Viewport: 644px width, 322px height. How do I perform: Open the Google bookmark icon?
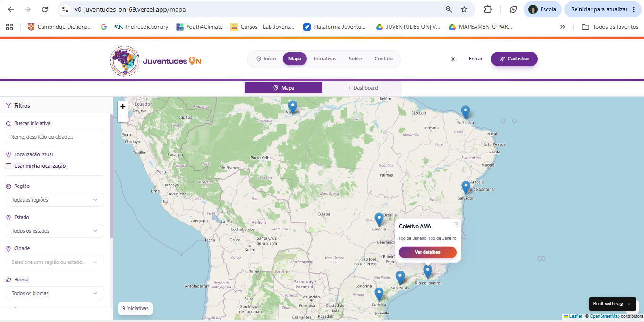tap(104, 27)
